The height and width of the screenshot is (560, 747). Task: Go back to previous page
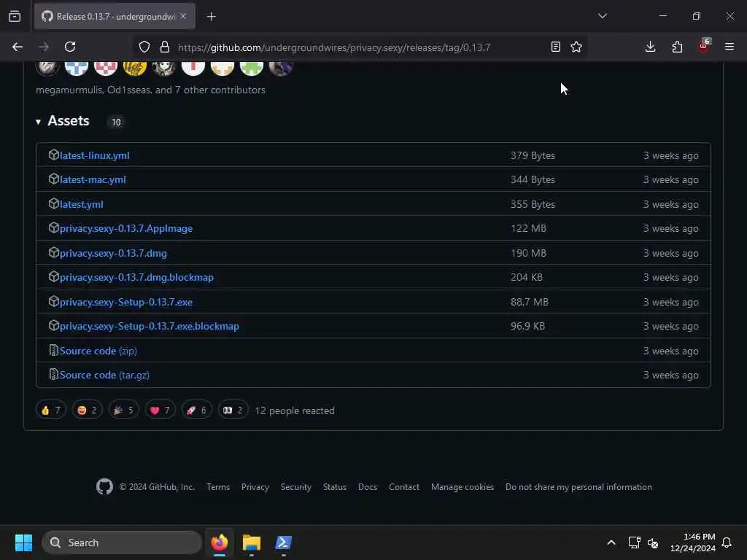click(18, 47)
